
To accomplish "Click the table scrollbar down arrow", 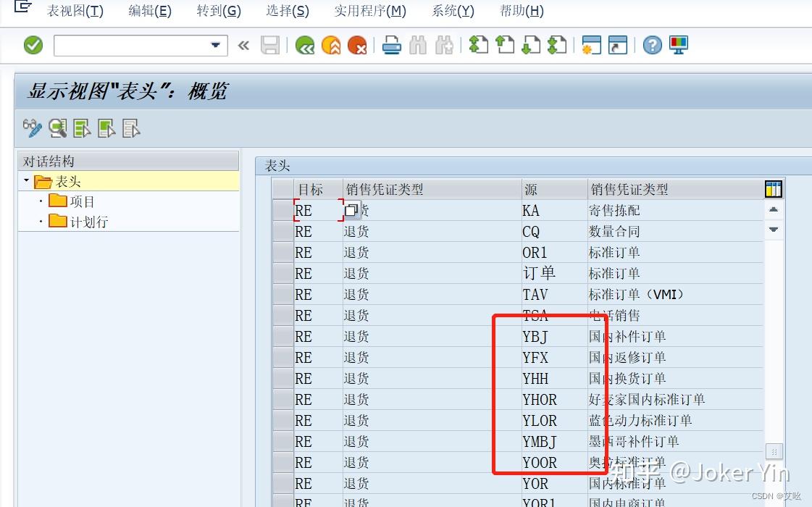I will (x=773, y=230).
